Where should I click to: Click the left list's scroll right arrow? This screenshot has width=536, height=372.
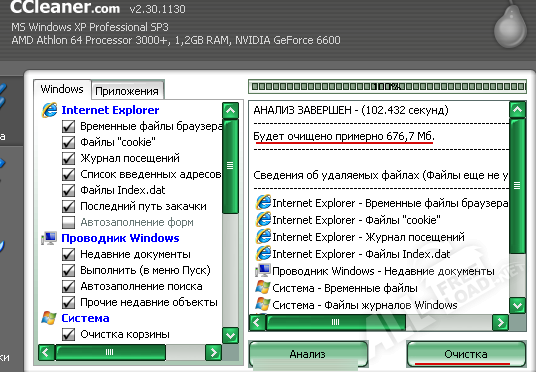(213, 352)
